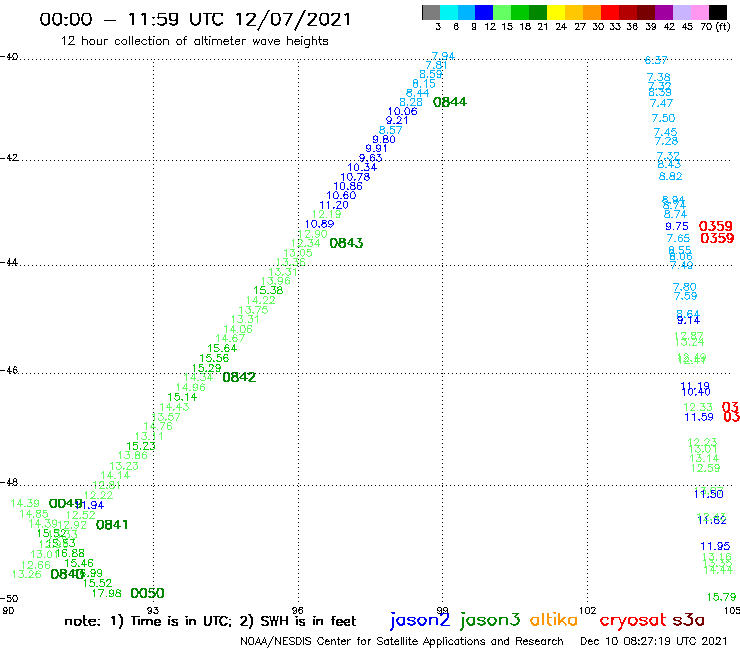
Task: Click the subtitle about altimeter wave heights
Action: tap(194, 41)
